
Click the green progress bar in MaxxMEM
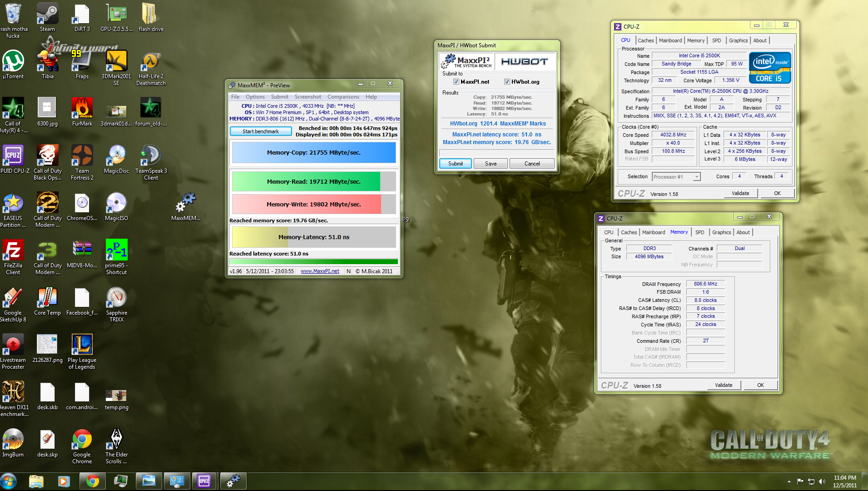tap(314, 262)
